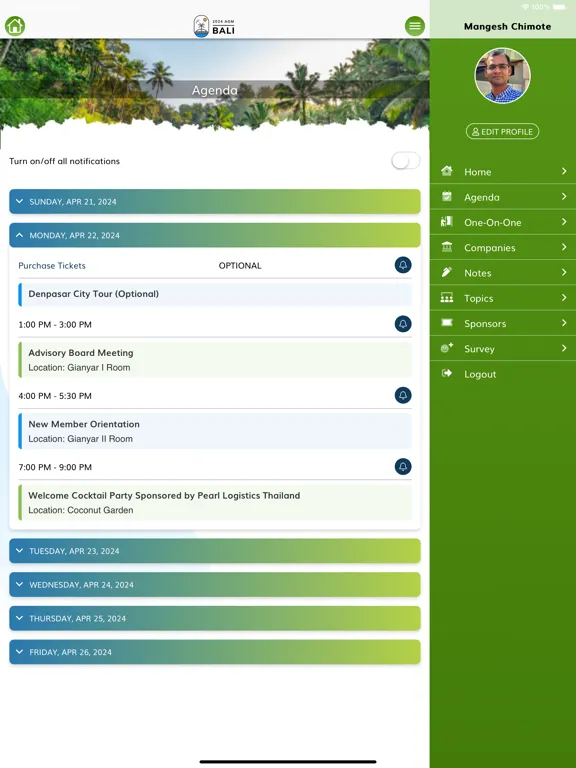
Task: Tap the house icon beside Home
Action: (x=447, y=171)
